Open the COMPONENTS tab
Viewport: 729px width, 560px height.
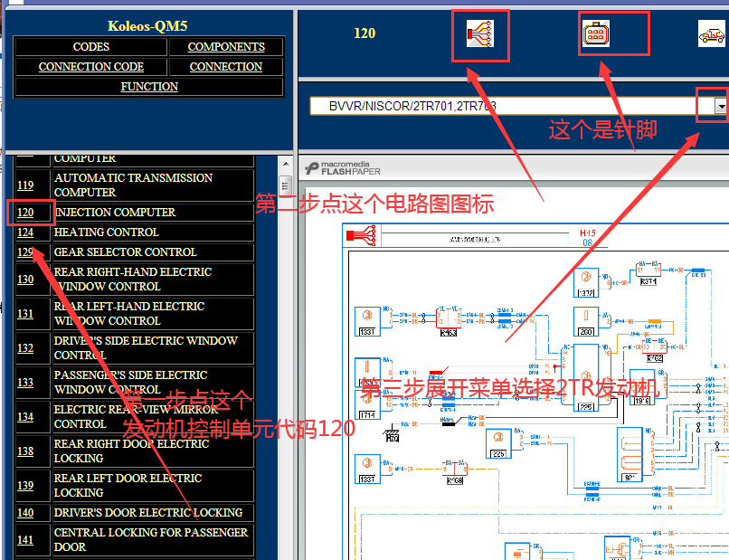[x=226, y=47]
